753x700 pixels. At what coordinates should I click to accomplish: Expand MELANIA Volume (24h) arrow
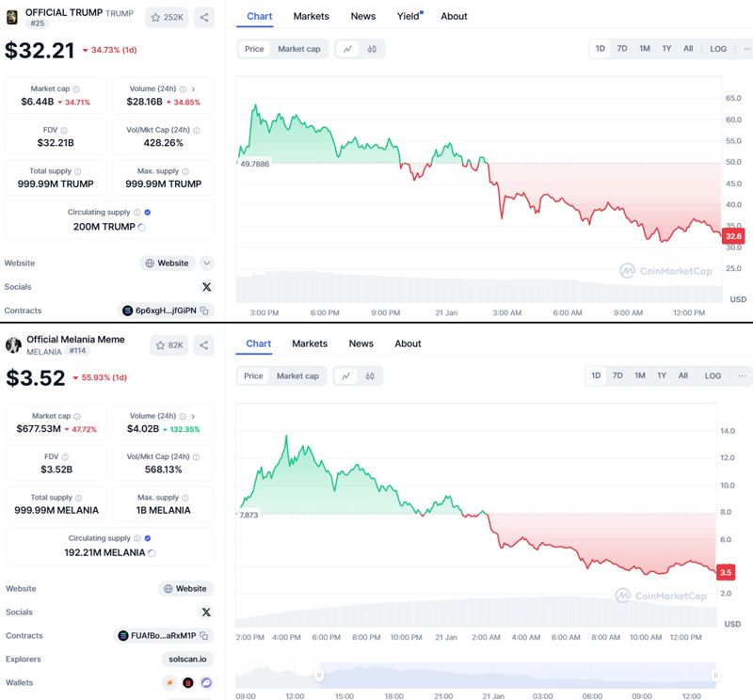click(x=193, y=416)
